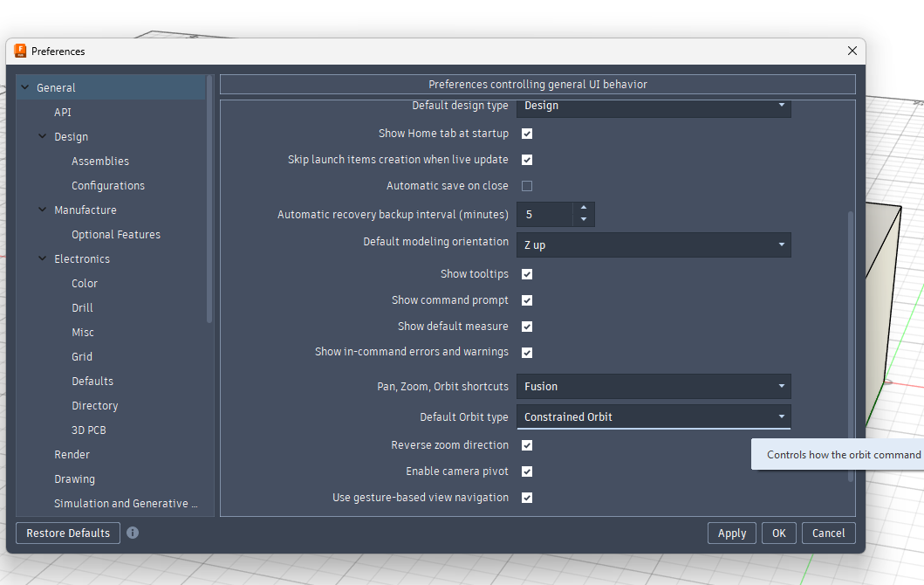Uncheck Show Home tab at startup
Screen dimensions: 924x585
[x=527, y=134]
